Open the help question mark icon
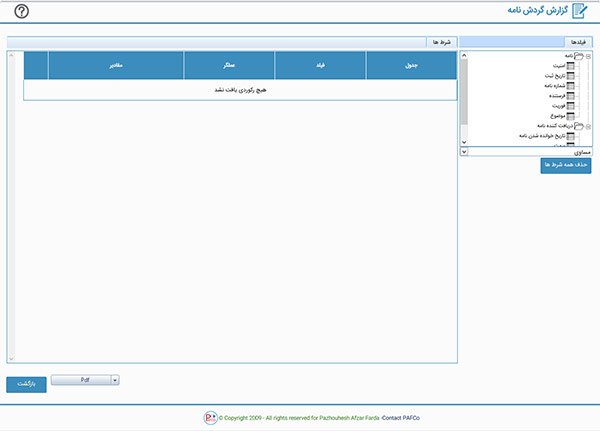This screenshot has width=600, height=431. coord(21,11)
